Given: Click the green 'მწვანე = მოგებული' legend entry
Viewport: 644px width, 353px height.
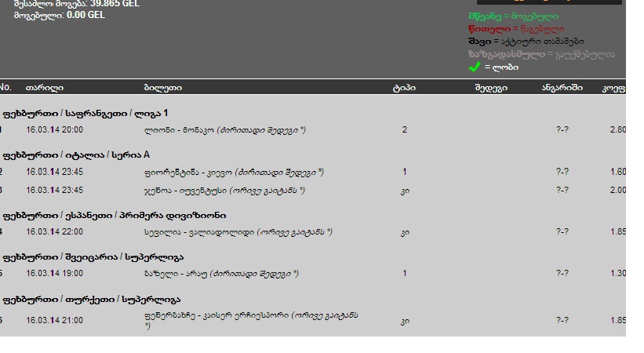Looking at the screenshot, I should 513,16.
